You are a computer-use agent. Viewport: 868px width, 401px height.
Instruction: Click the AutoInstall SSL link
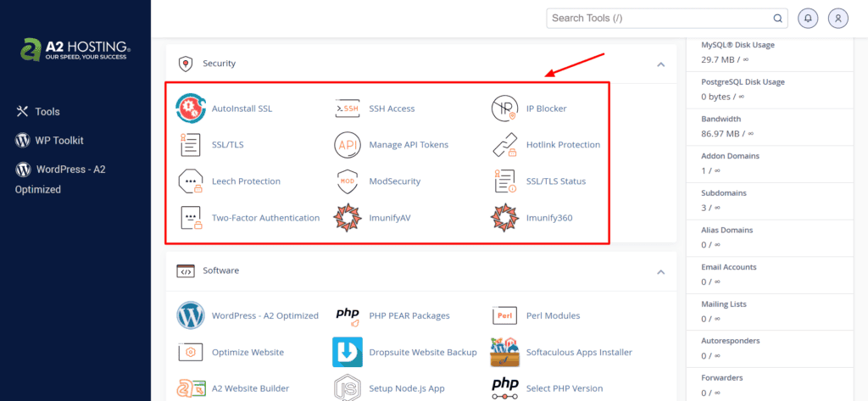click(242, 109)
